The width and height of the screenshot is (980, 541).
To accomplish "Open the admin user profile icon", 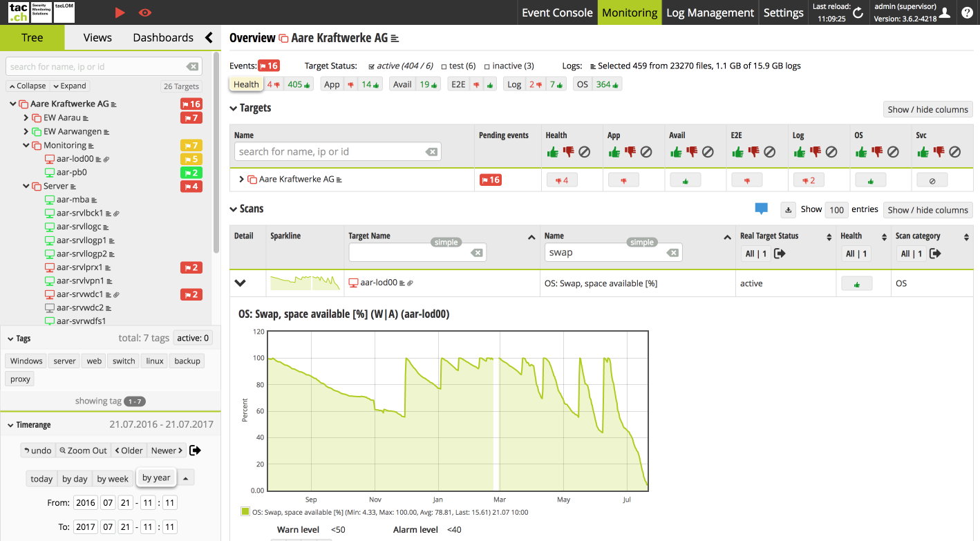I will pyautogui.click(x=945, y=12).
